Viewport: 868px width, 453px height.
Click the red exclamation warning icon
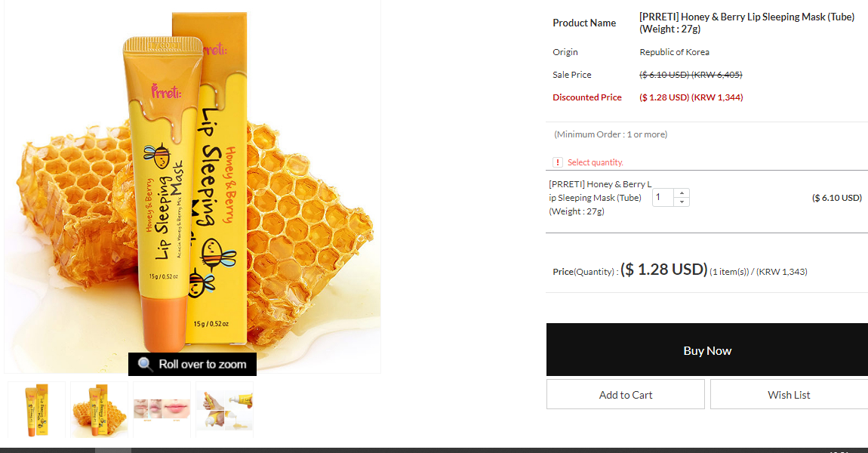pos(558,162)
